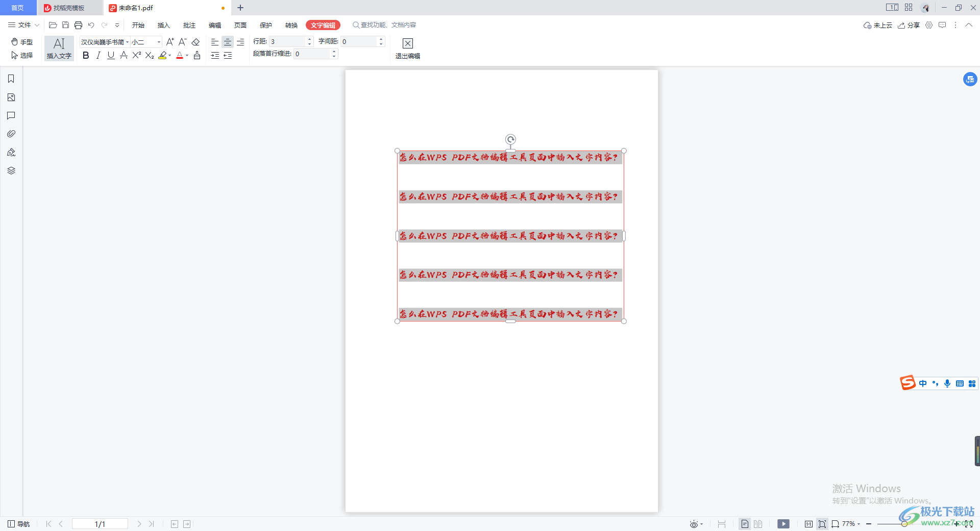Align text right
980x531 pixels.
pyautogui.click(x=240, y=42)
